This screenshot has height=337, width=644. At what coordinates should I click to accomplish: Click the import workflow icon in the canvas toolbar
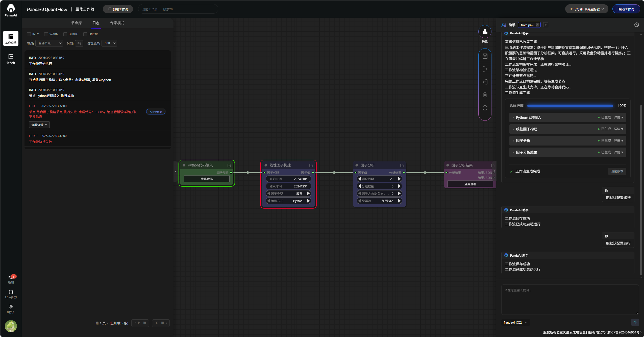485,82
